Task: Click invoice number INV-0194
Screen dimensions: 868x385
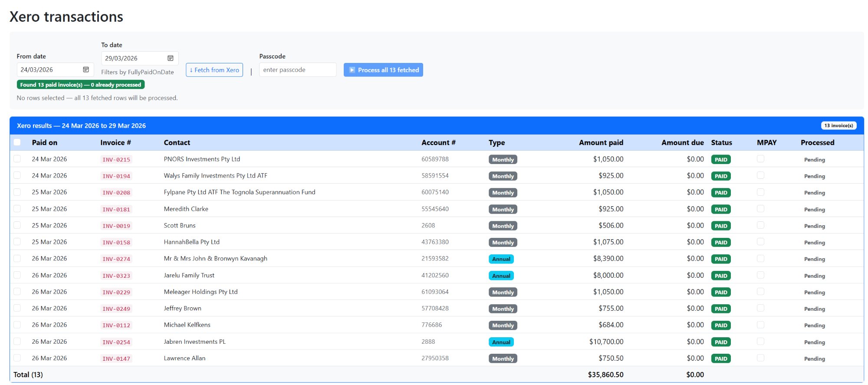Action: pyautogui.click(x=116, y=176)
